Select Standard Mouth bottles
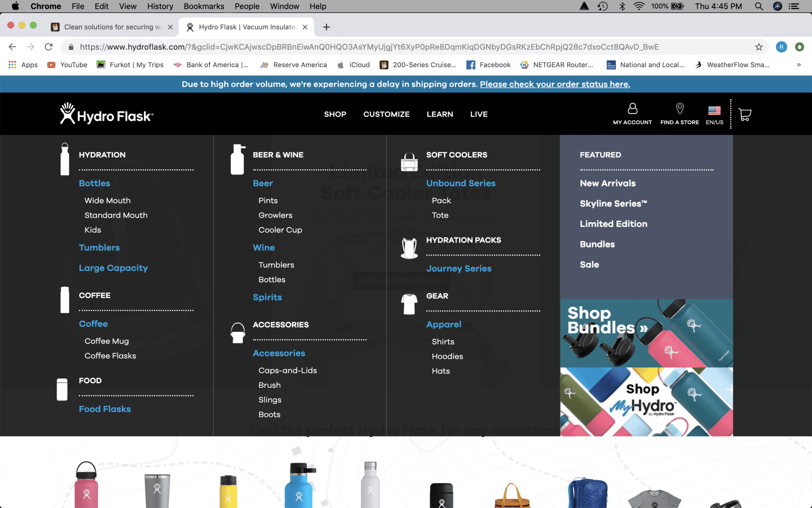The height and width of the screenshot is (508, 812). coord(116,215)
